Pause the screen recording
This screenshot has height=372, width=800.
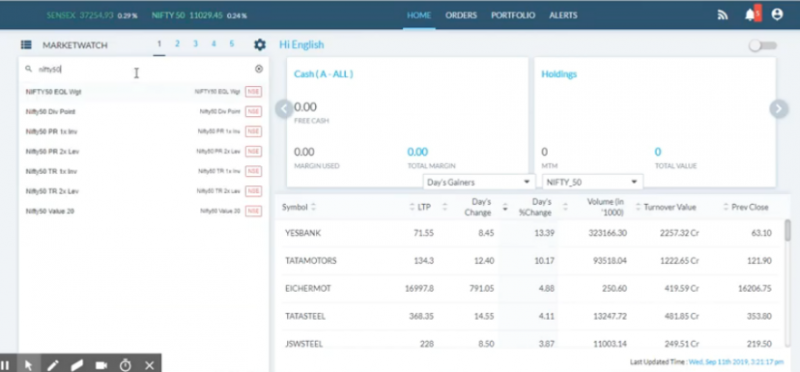(5, 365)
